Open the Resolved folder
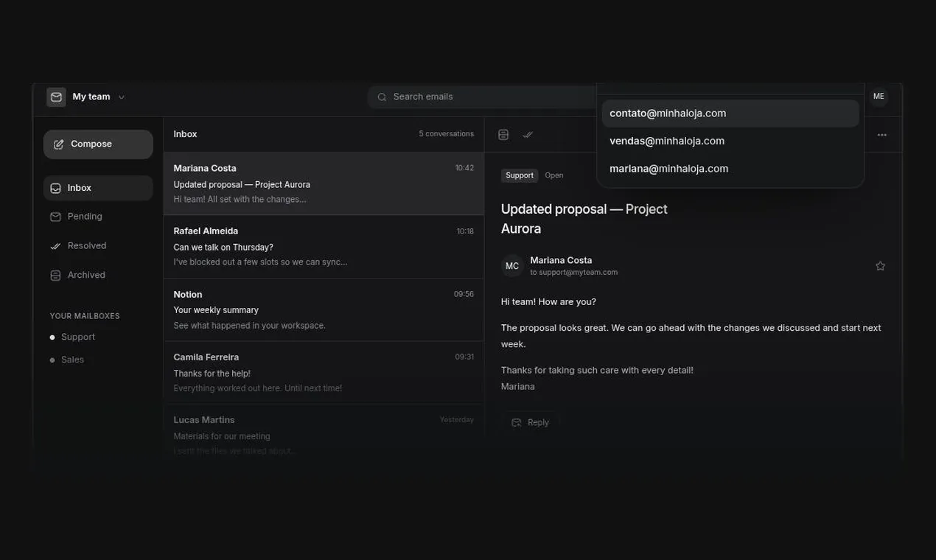This screenshot has height=560, width=936. (x=98, y=246)
